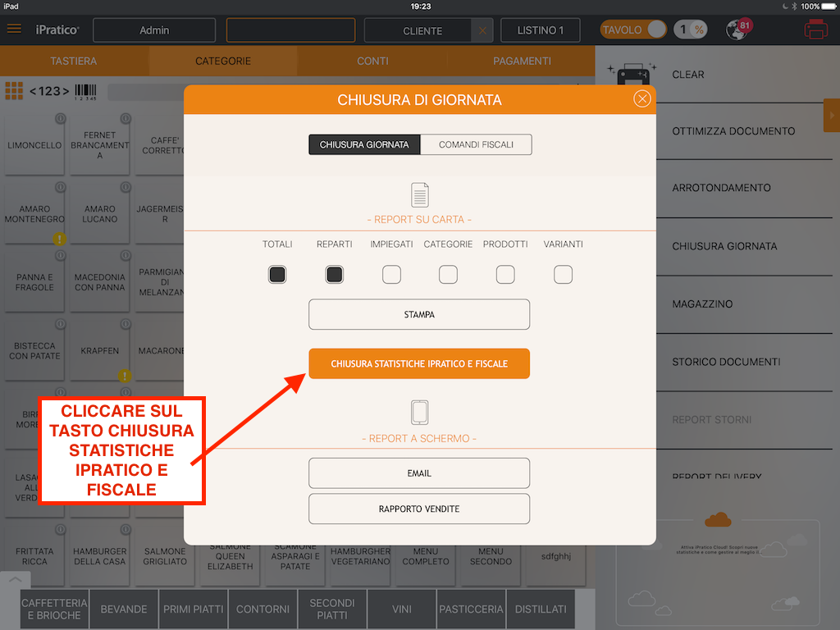Screen dimensions: 840x630
Task: Select ARROTONDAMENTO in right menu
Action: click(x=743, y=188)
